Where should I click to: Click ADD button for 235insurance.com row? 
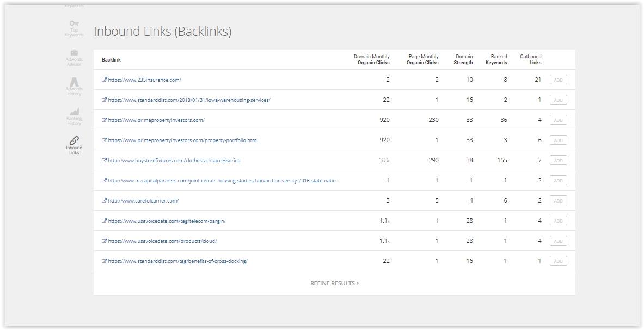coord(558,80)
